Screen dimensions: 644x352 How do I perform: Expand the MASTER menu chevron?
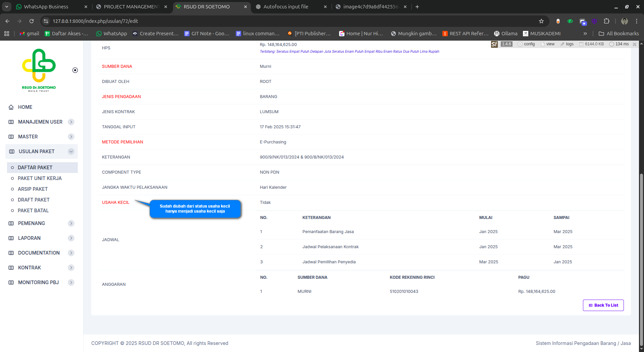coord(71,137)
